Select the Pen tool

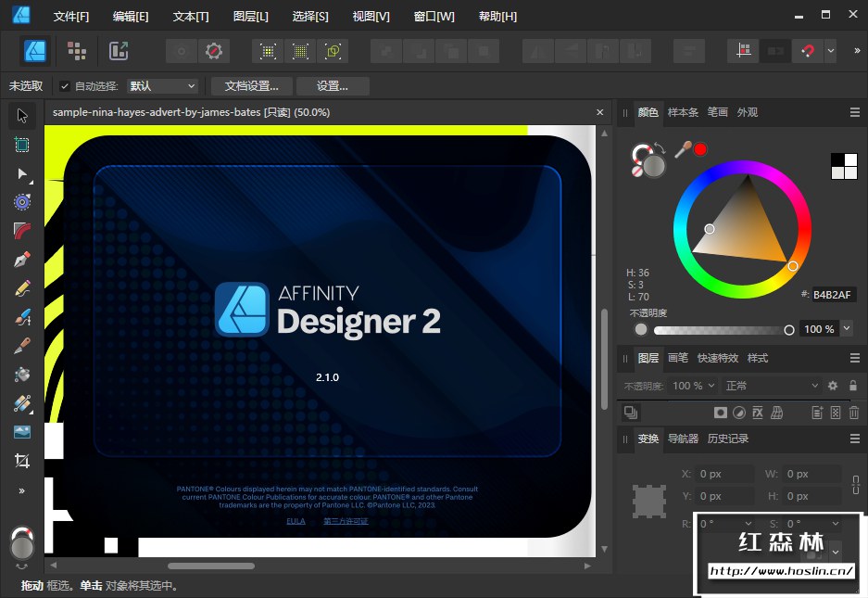22,260
